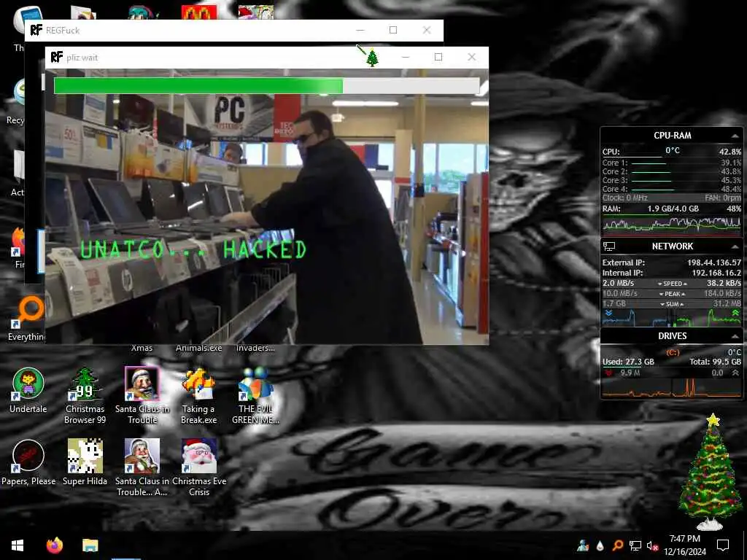Click the Core 4: usage row

coord(672,189)
